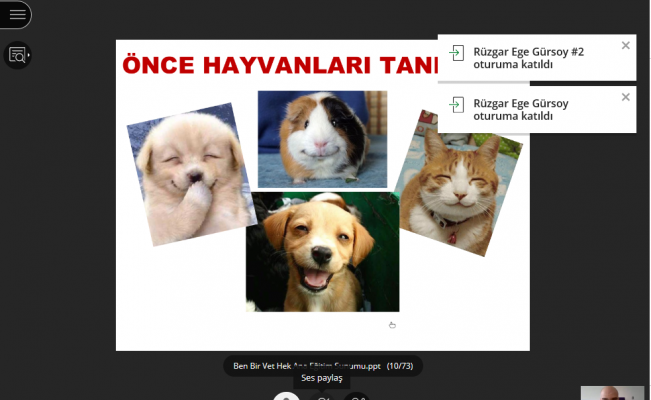Select the webcam video thumbnail
The height and width of the screenshot is (400, 651).
tap(612, 393)
